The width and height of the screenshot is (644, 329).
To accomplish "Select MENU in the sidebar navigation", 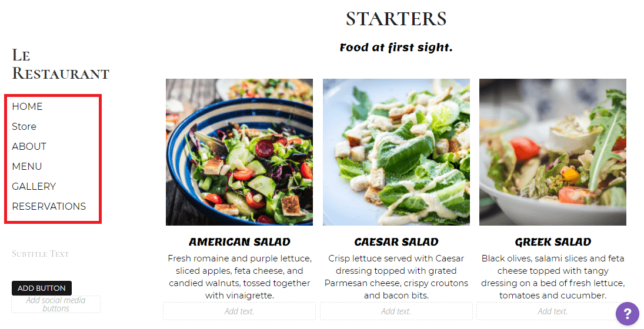I will (27, 166).
